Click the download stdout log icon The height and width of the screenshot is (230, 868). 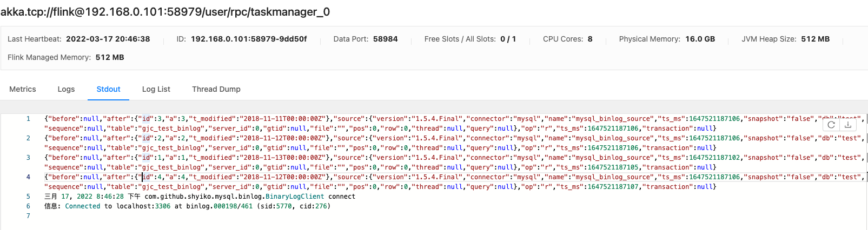848,125
